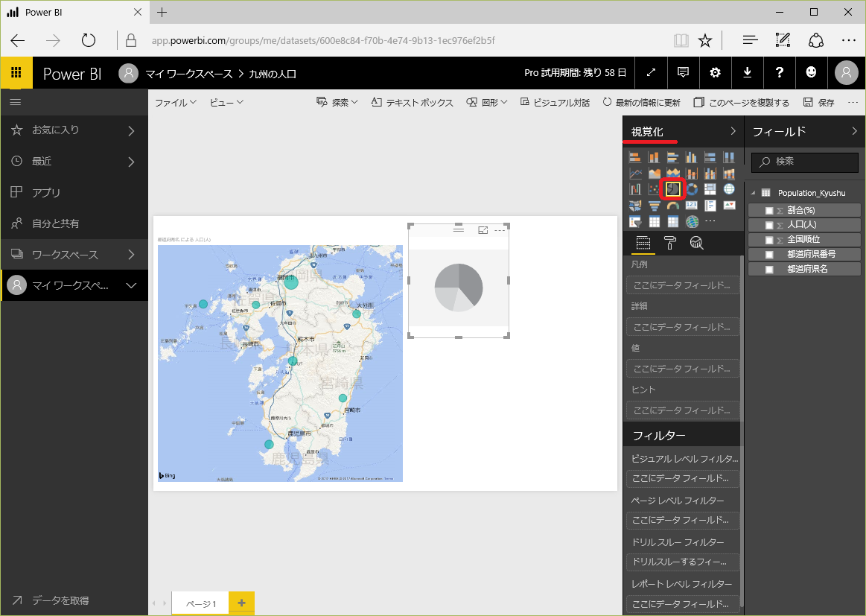Screen dimensions: 866x616
Task: Select the KPI visual
Action: point(729,206)
